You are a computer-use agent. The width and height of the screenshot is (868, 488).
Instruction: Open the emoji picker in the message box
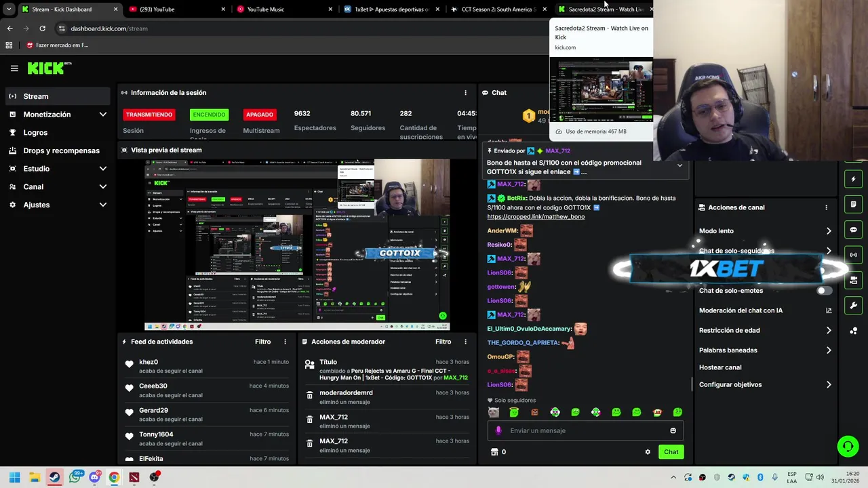(x=673, y=430)
